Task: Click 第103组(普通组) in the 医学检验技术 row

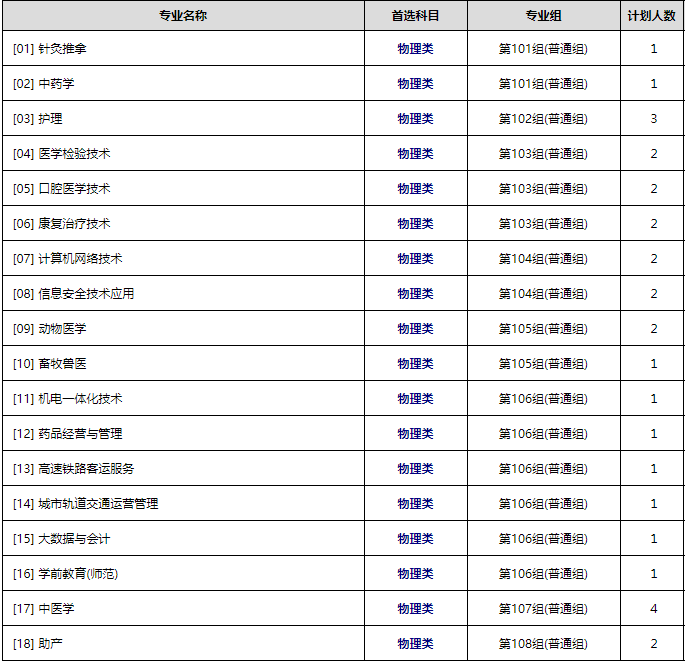Action: 543,153
